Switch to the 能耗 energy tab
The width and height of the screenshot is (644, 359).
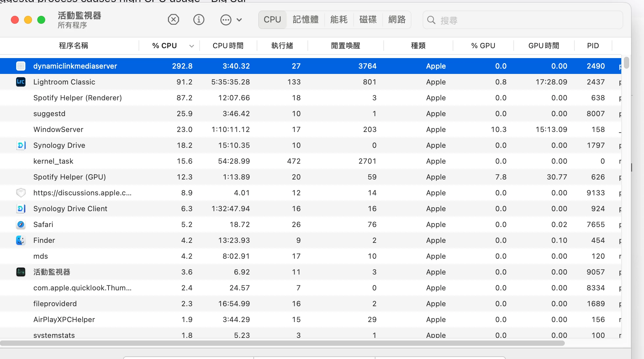339,20
